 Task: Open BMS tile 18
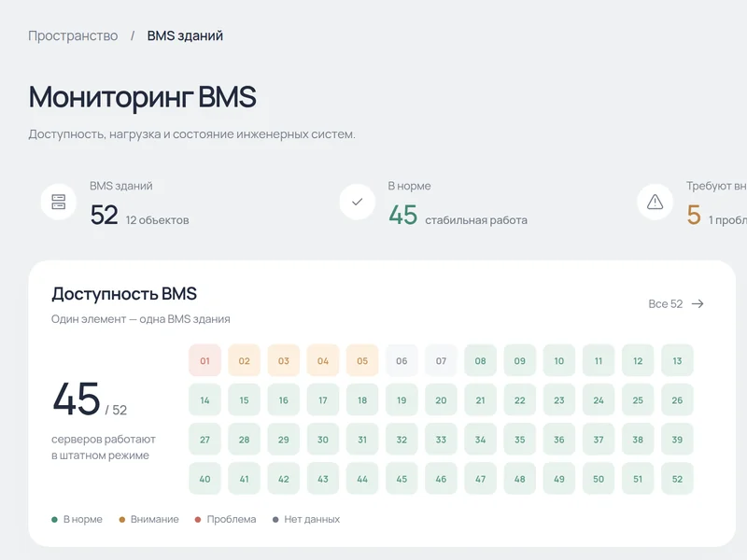pos(362,400)
